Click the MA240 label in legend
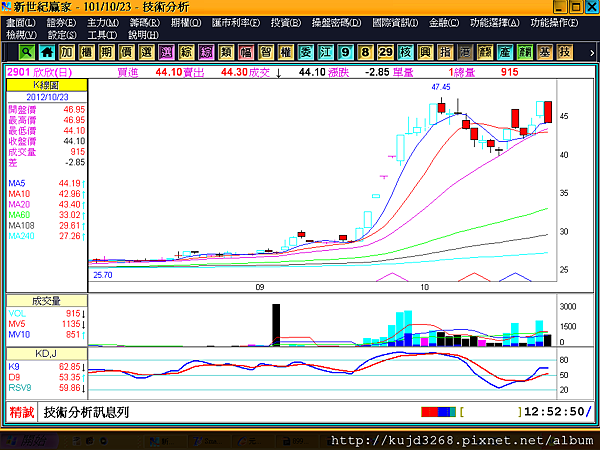The height and width of the screenshot is (450, 600). (21, 236)
